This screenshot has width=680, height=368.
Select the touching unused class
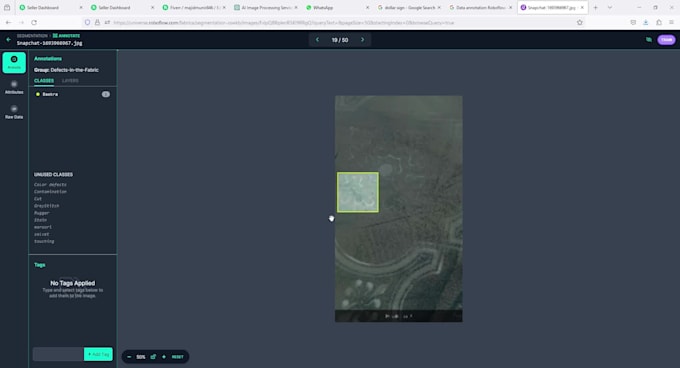(x=44, y=241)
